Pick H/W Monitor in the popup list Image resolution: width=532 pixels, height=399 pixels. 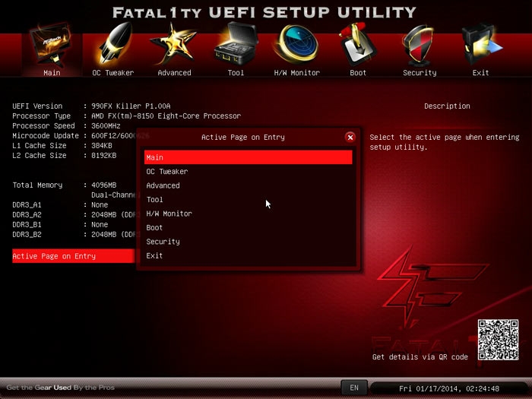(249, 214)
